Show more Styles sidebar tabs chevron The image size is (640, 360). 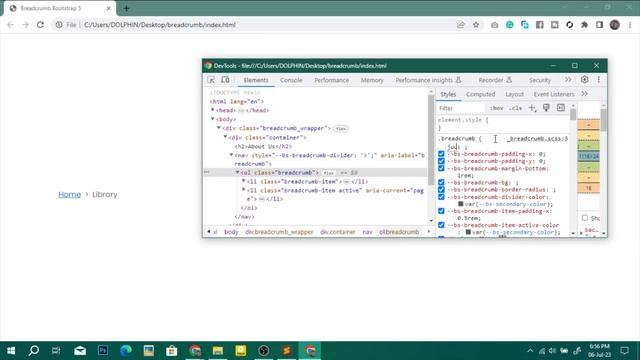coord(584,94)
